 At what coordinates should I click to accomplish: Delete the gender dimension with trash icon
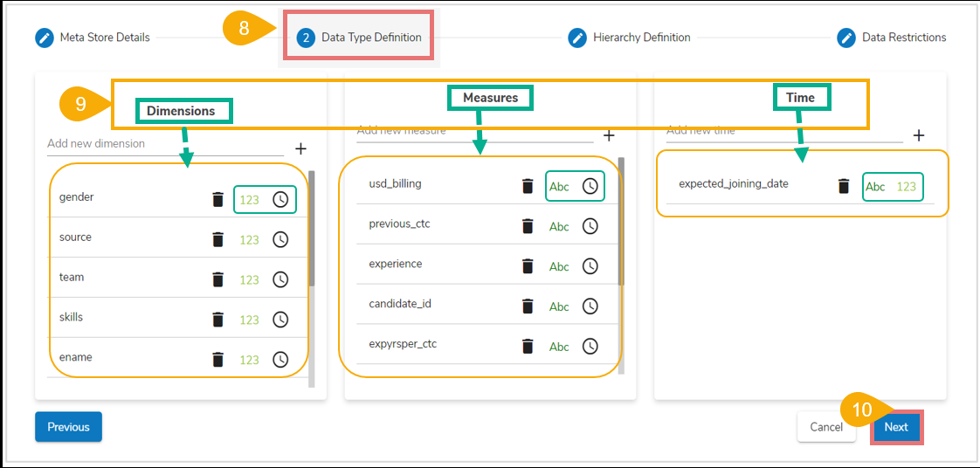[218, 200]
